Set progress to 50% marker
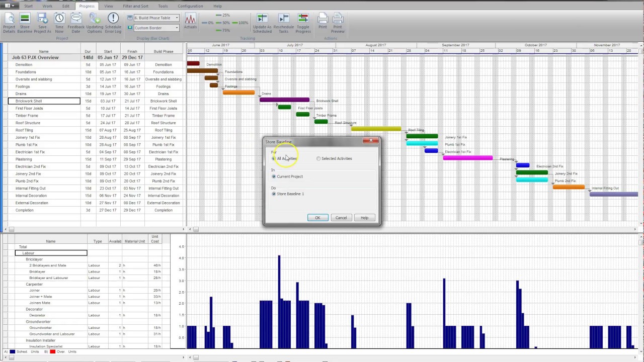Viewport: 644px width, 362px height. [x=222, y=23]
